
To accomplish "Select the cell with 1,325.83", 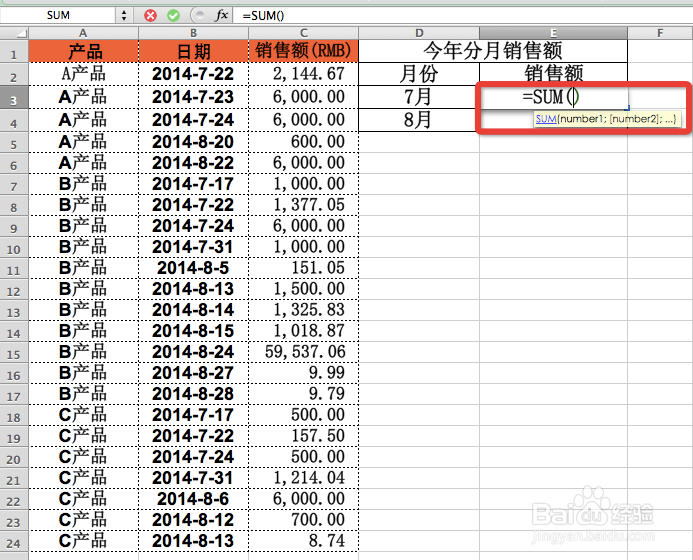I will [x=304, y=310].
